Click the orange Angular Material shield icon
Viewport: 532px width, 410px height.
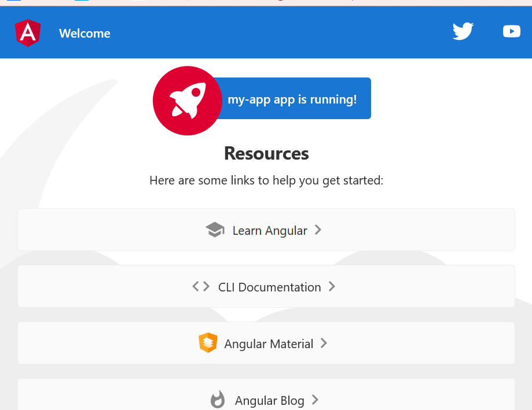[x=208, y=342]
